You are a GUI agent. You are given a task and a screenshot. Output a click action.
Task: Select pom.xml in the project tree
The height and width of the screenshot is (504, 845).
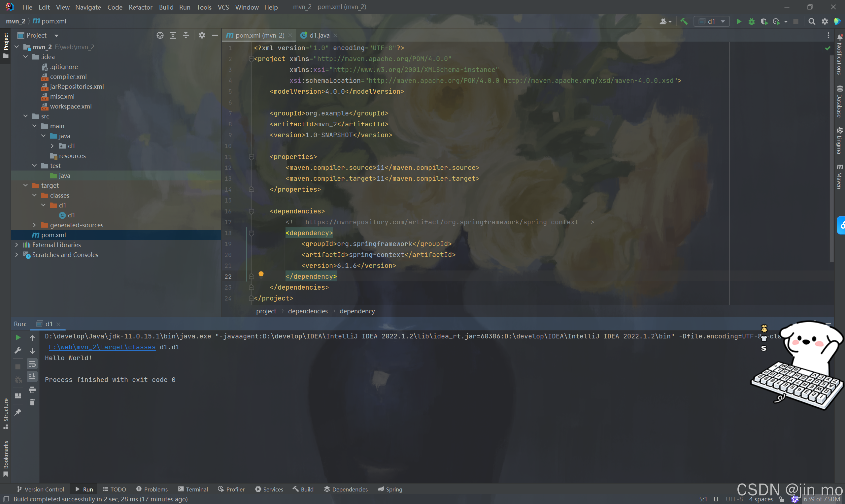tap(116, 235)
